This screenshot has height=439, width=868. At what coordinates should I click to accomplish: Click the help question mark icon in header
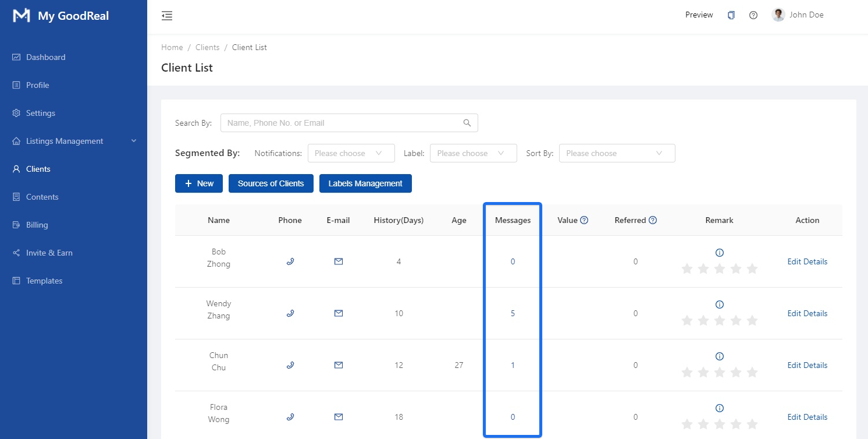pyautogui.click(x=753, y=15)
